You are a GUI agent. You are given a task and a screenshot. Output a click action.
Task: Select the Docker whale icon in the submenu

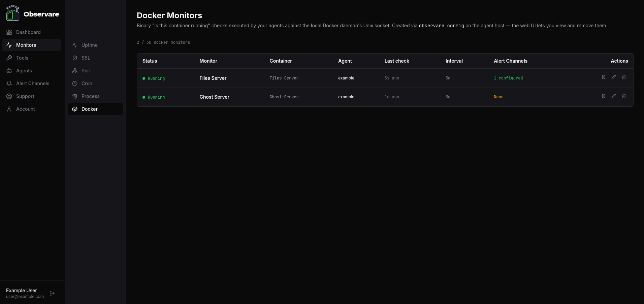pos(75,109)
